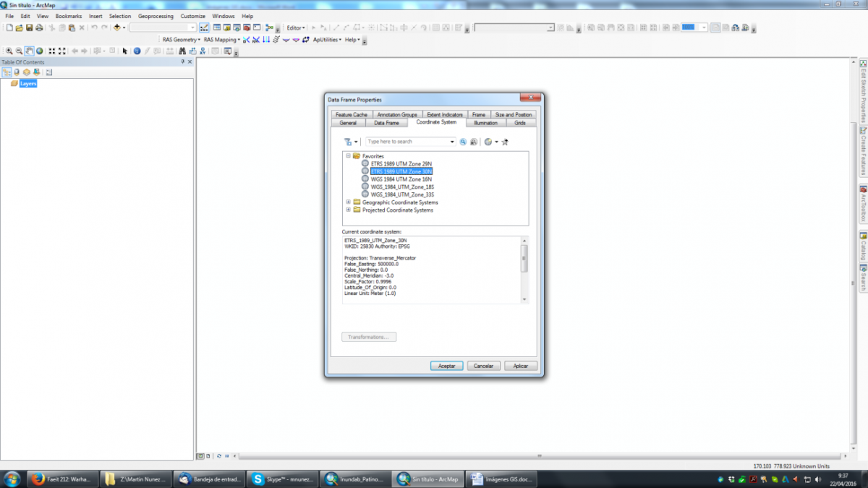The width and height of the screenshot is (868, 488).
Task: Click the Save document icon
Action: point(30,27)
